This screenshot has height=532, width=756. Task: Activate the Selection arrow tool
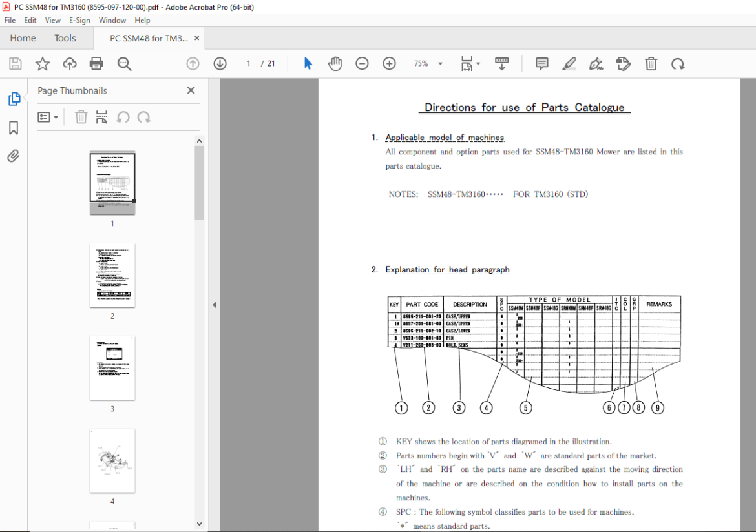click(308, 64)
